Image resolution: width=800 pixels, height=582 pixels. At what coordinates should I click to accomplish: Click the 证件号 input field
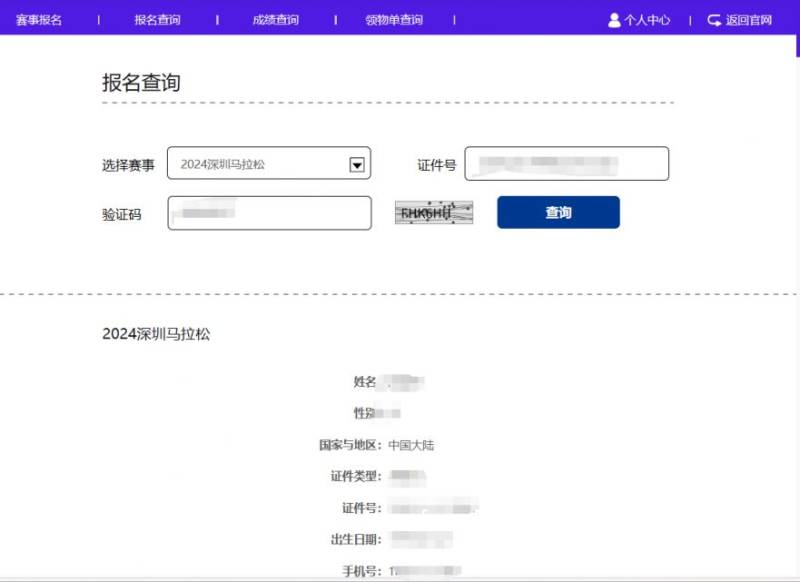tap(570, 164)
